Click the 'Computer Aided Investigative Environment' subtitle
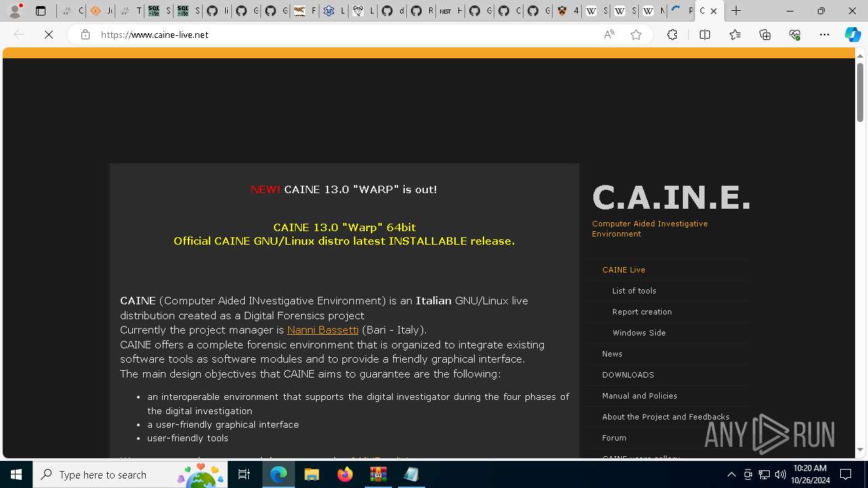Viewport: 868px width, 488px height. tap(650, 228)
